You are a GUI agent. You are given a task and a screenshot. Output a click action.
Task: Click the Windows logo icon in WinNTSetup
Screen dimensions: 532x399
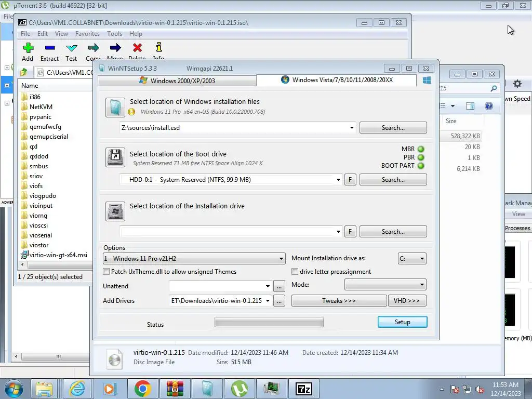click(427, 81)
